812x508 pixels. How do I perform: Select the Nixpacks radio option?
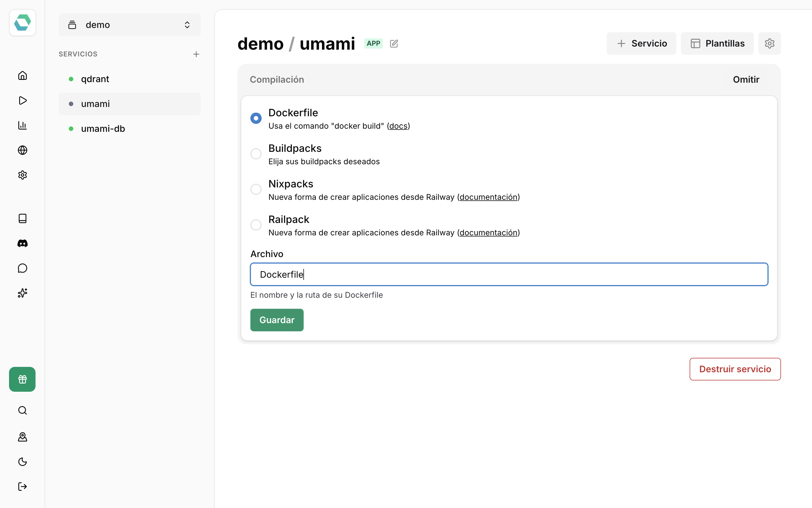click(256, 189)
